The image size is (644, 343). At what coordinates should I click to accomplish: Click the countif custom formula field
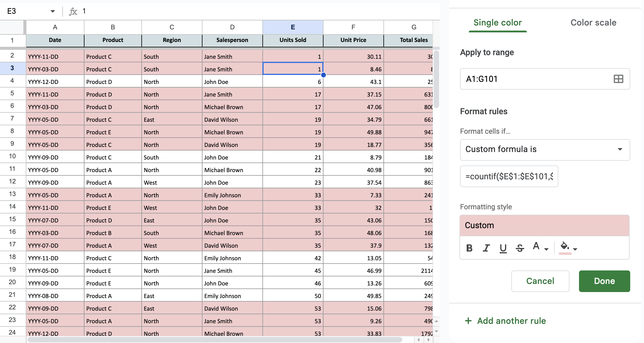coord(509,176)
